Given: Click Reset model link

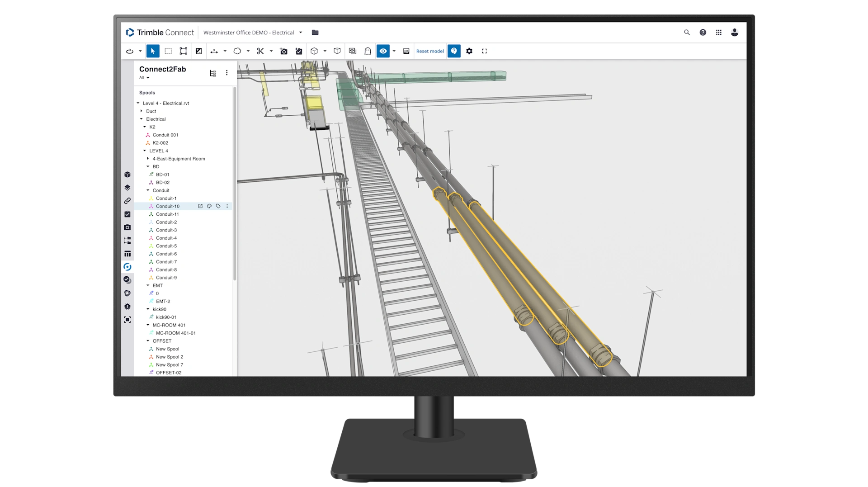Looking at the screenshot, I should click(x=430, y=51).
